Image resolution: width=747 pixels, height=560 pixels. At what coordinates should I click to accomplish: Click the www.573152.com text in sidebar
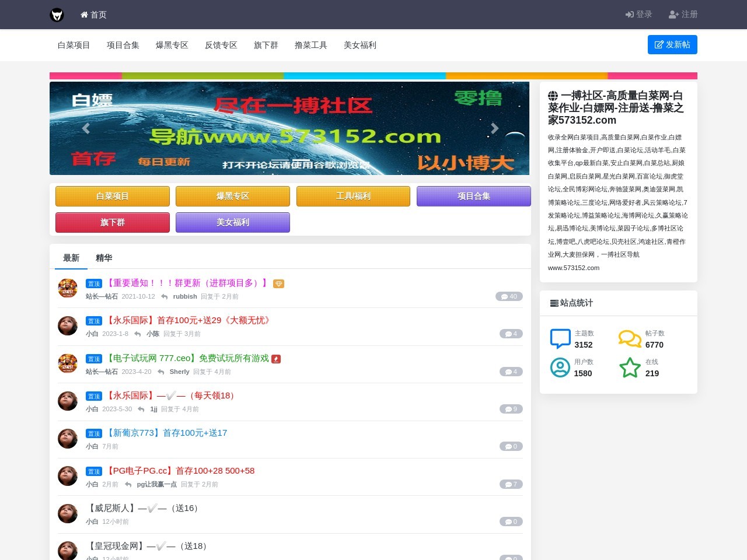coord(574,268)
